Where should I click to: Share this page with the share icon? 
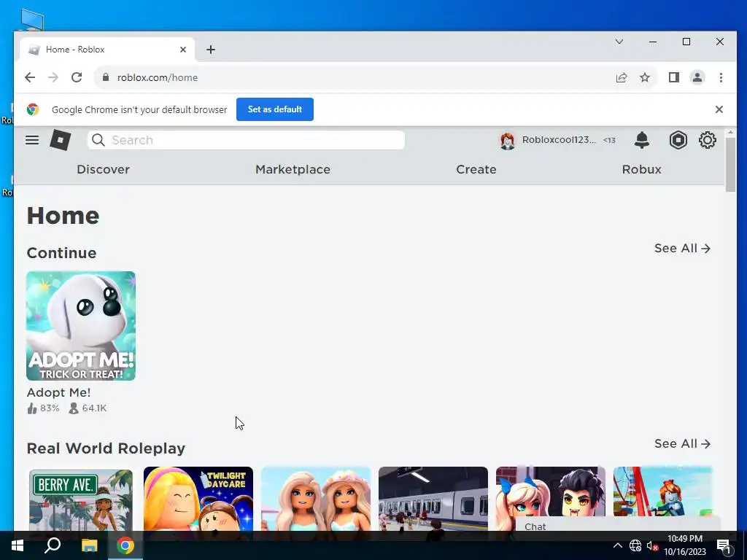click(622, 77)
